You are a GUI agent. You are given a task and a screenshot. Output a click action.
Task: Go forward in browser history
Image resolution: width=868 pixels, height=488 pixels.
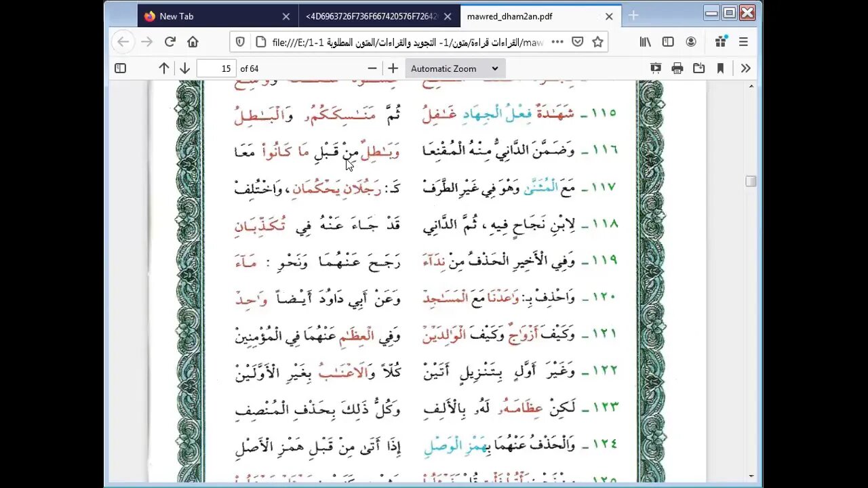pyautogui.click(x=146, y=42)
